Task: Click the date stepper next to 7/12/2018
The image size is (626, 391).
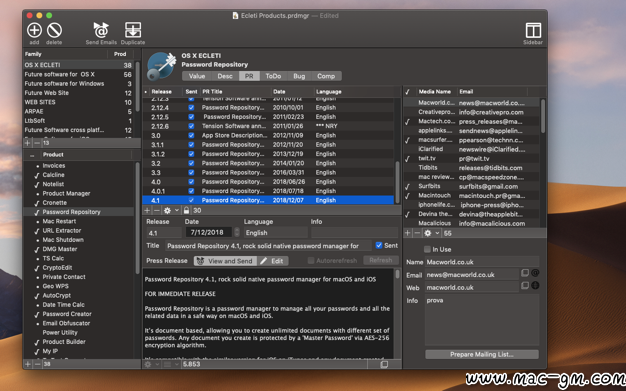Action: (x=237, y=232)
